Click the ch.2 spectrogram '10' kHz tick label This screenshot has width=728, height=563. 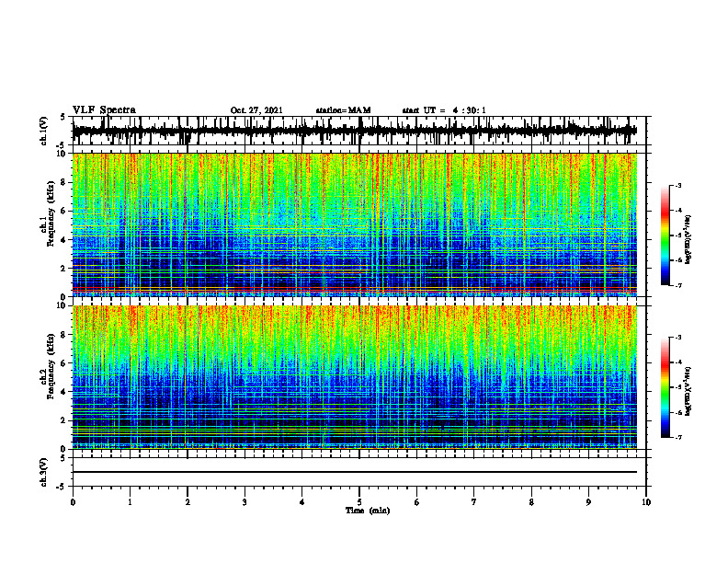click(62, 306)
